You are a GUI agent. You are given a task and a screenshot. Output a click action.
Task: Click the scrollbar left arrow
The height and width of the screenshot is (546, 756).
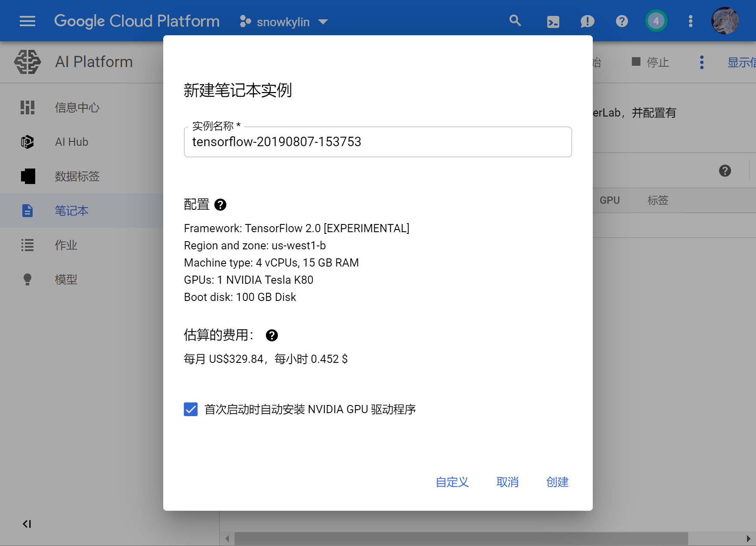[227, 539]
